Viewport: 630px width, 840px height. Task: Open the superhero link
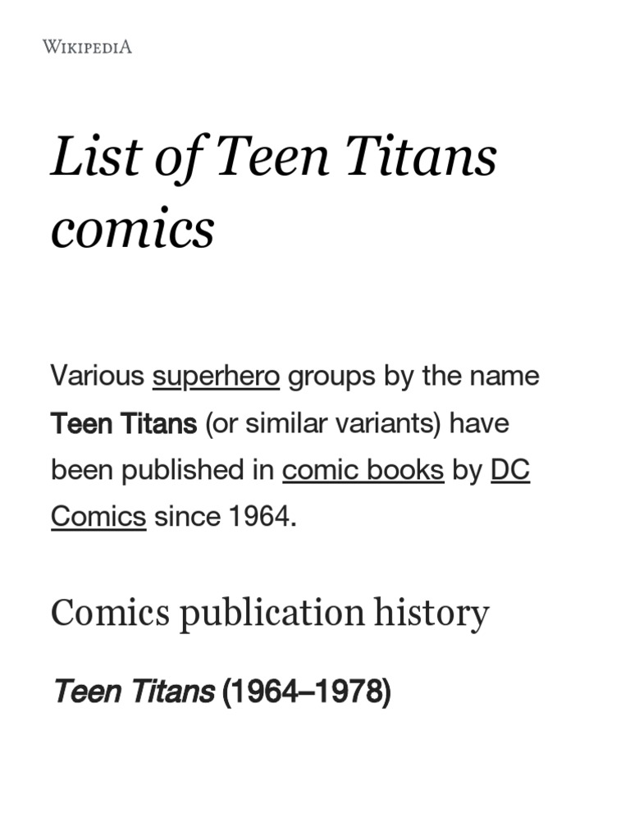[x=216, y=377]
